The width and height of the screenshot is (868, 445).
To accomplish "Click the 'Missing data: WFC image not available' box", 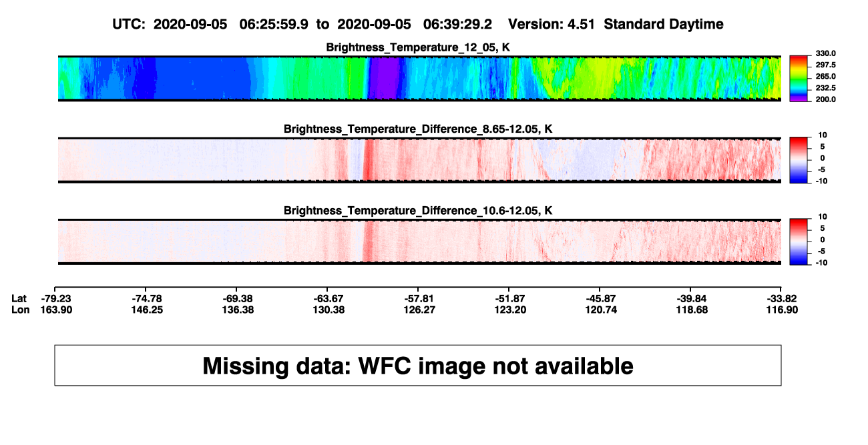I will [x=418, y=365].
